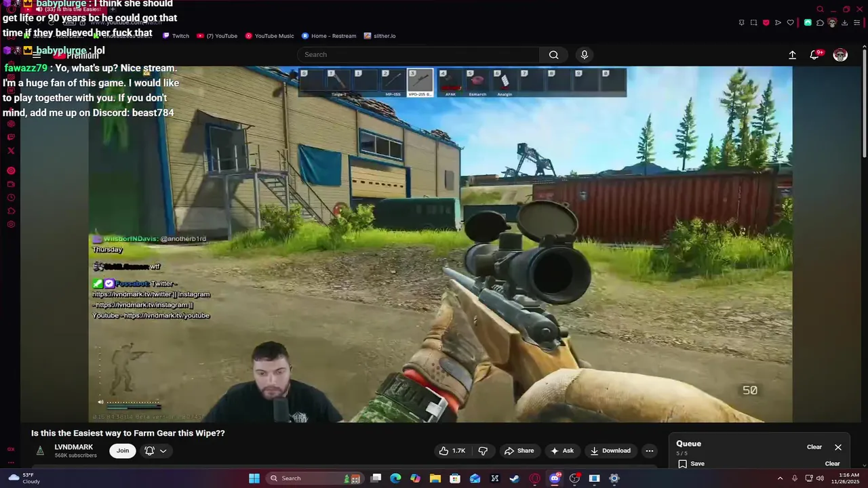Submit query with the magnifier search button
868x488 pixels.
coord(553,55)
